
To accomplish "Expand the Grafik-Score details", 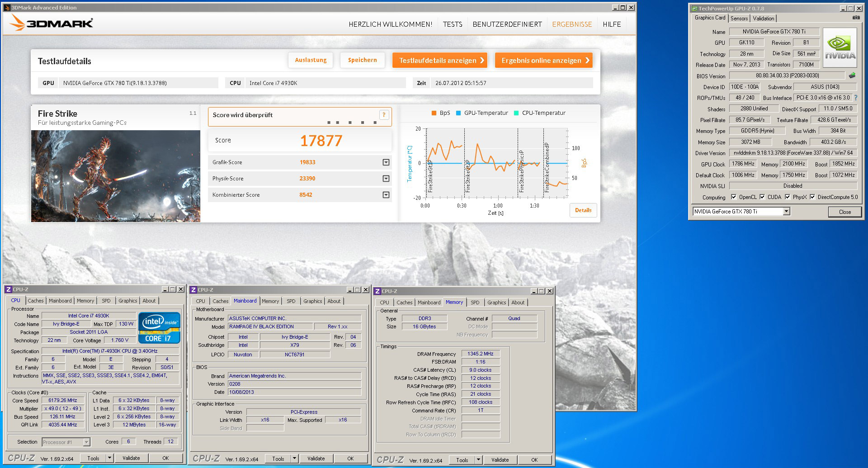I will tap(386, 162).
